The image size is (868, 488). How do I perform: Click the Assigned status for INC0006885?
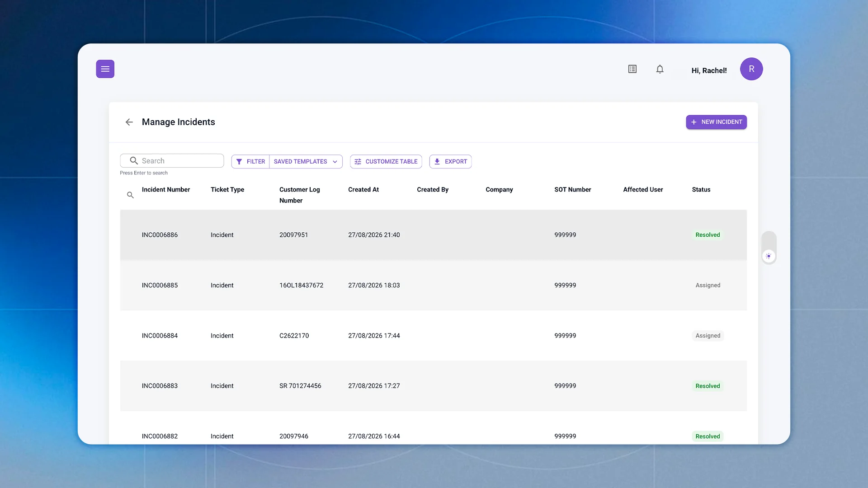click(x=708, y=286)
